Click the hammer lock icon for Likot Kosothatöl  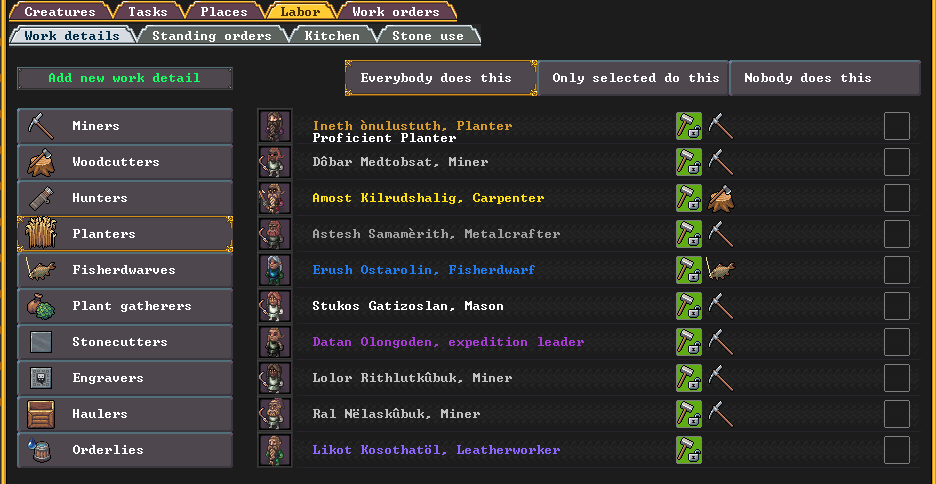[689, 450]
